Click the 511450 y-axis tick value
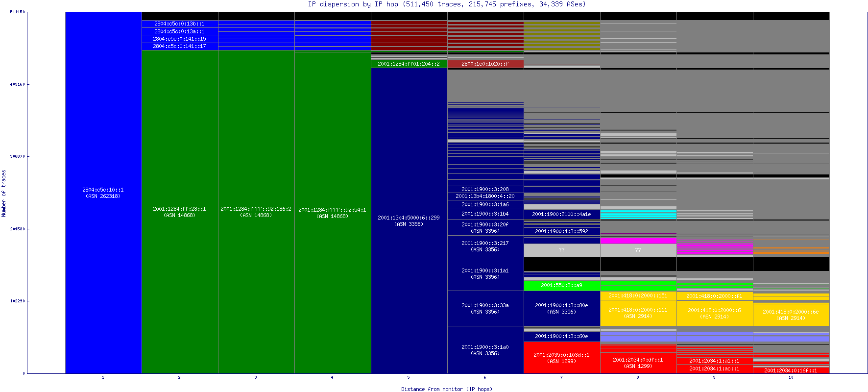 [x=17, y=12]
